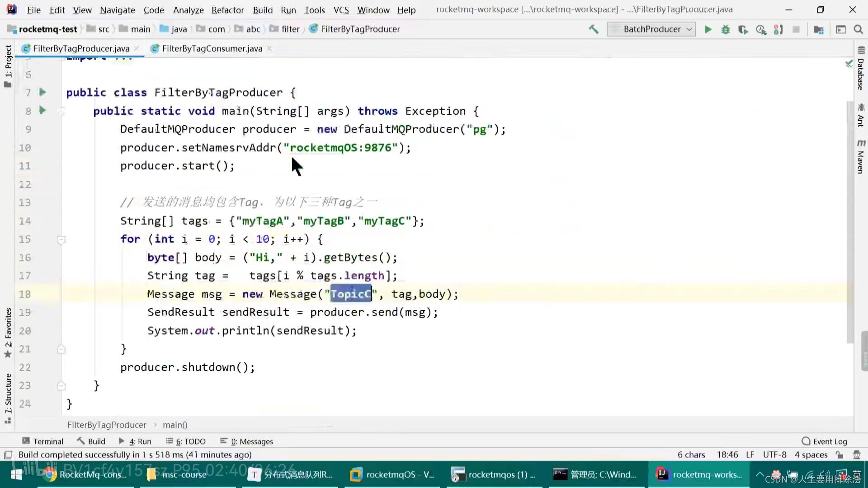Click the stop process square icon
The height and width of the screenshot is (488, 868).
point(796,29)
